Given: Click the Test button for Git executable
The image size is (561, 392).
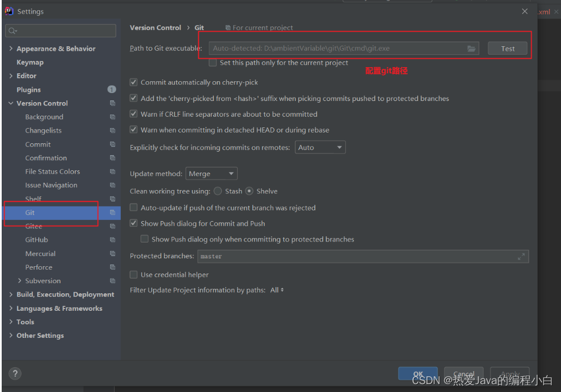Looking at the screenshot, I should (x=508, y=49).
